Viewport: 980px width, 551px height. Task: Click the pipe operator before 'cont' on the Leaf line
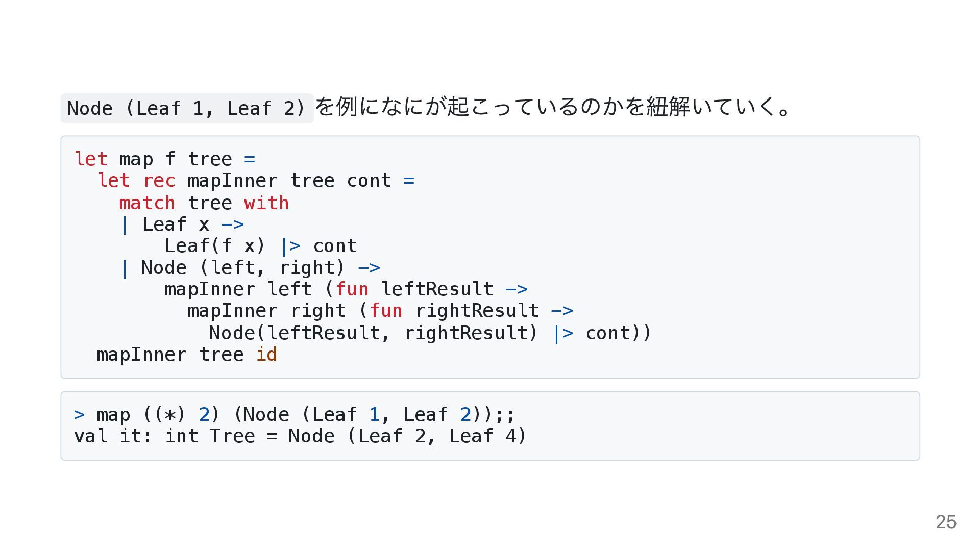coord(291,246)
